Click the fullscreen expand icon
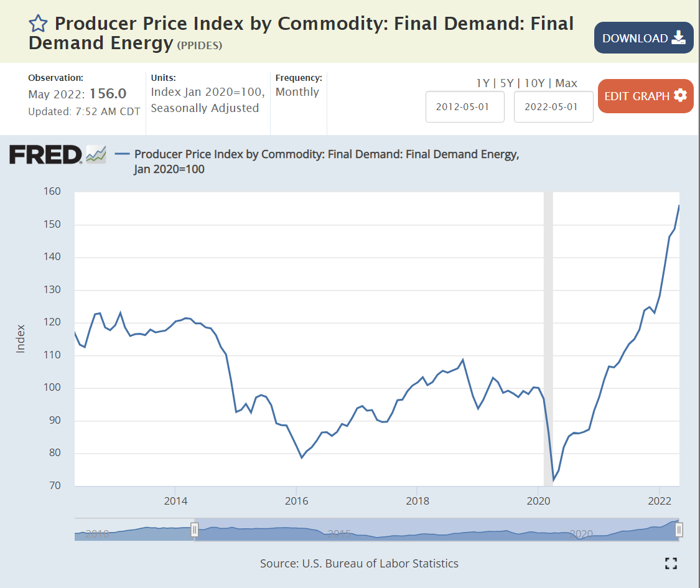The image size is (700, 588). point(670,564)
